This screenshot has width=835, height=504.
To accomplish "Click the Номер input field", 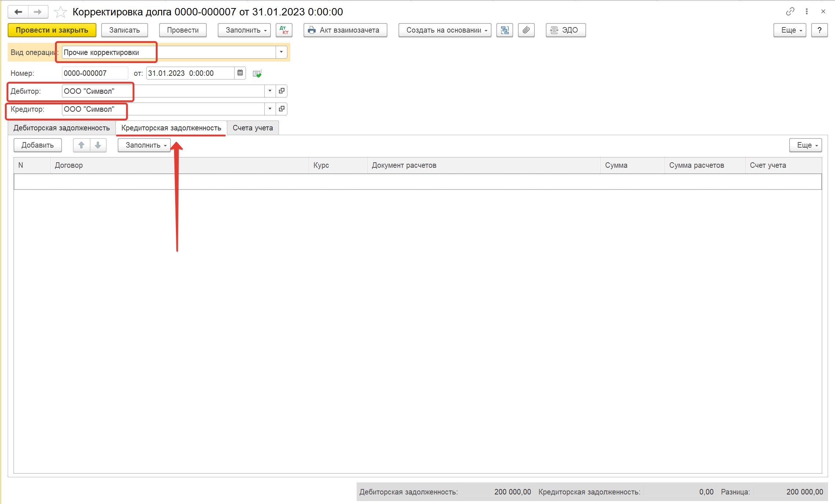I will pyautogui.click(x=95, y=73).
